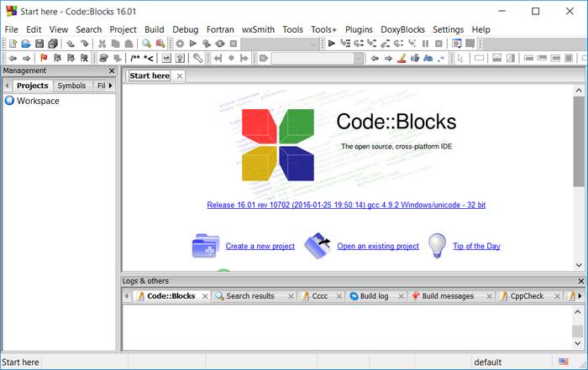Open the incremental search dropdown arrow

click(x=359, y=59)
